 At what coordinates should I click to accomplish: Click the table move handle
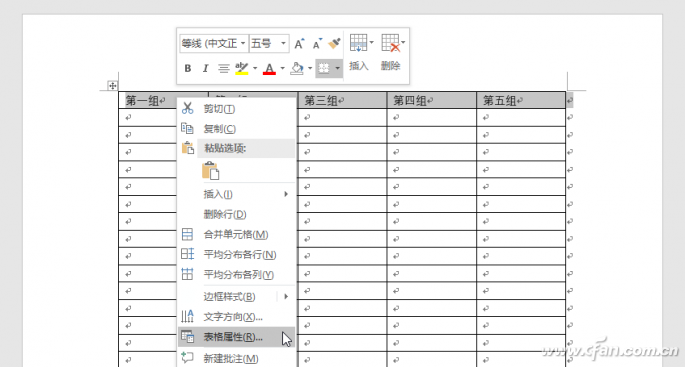pyautogui.click(x=112, y=86)
